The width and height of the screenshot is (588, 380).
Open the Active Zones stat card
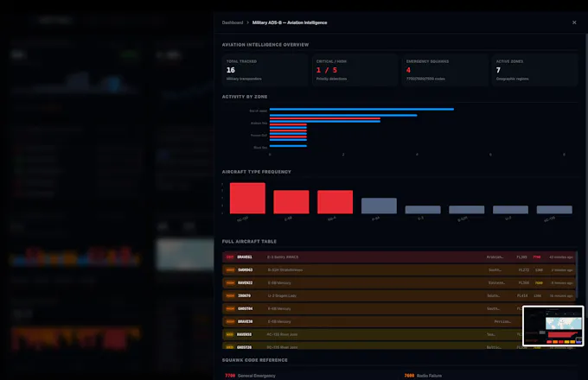pyautogui.click(x=534, y=70)
